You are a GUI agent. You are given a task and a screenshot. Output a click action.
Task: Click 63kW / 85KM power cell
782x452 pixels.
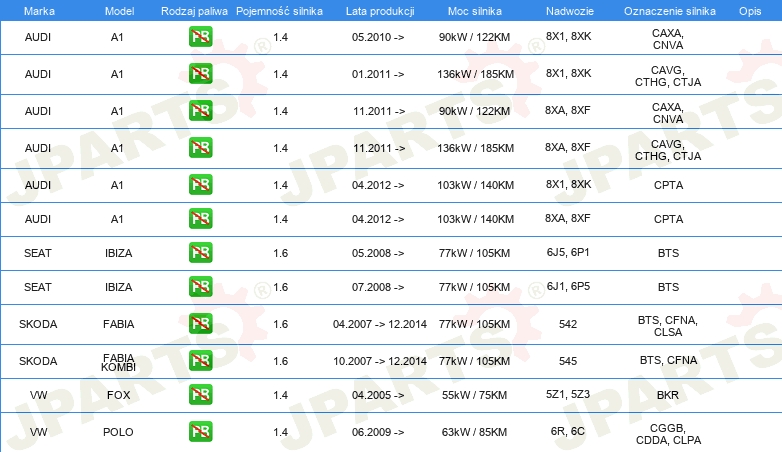474,432
